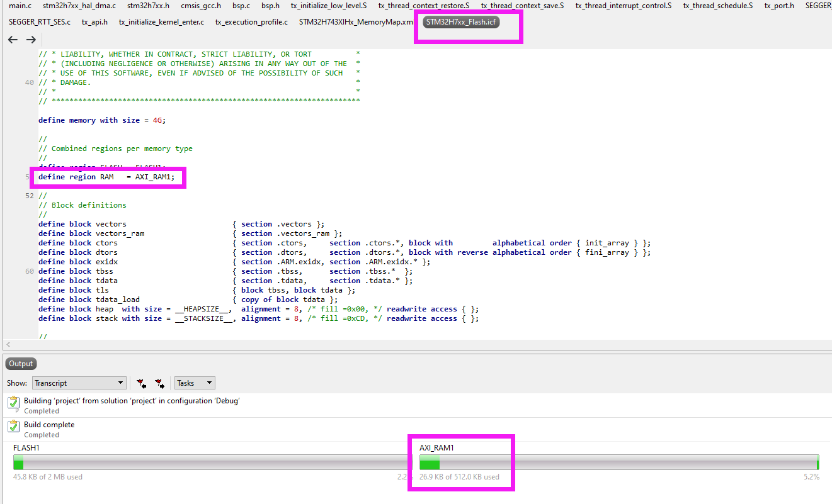Image resolution: width=832 pixels, height=504 pixels.
Task: Open the tx_port.h tab
Action: 779,6
